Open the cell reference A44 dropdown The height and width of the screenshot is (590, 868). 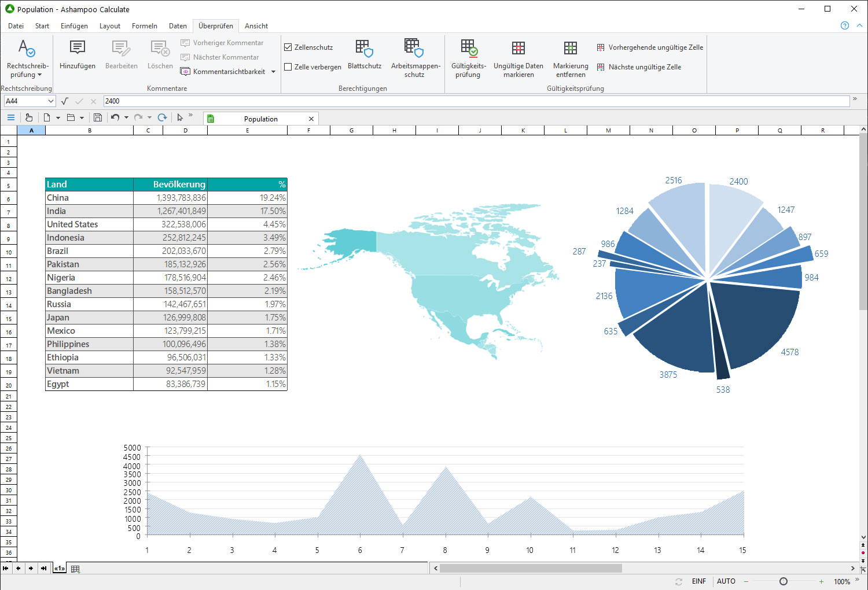pos(51,101)
